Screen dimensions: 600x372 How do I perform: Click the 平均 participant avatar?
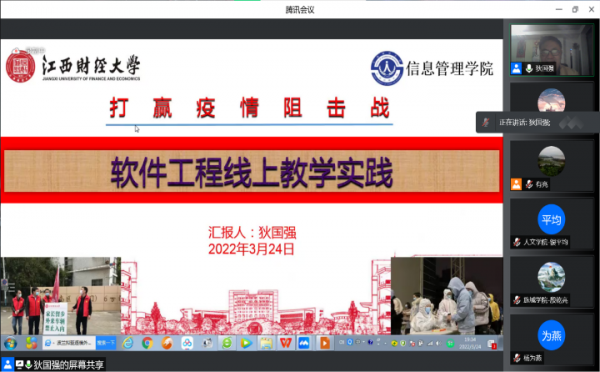click(x=551, y=220)
